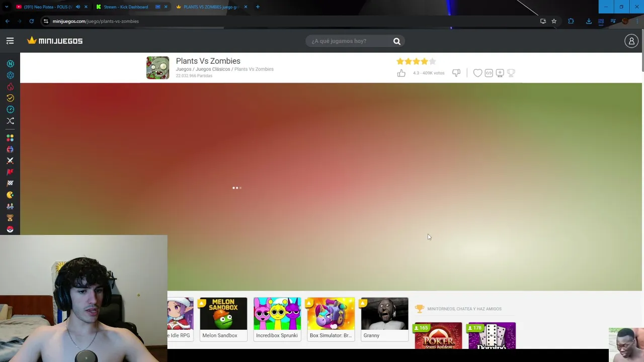Rate the game with the first star
644x362 pixels.
[x=400, y=61]
